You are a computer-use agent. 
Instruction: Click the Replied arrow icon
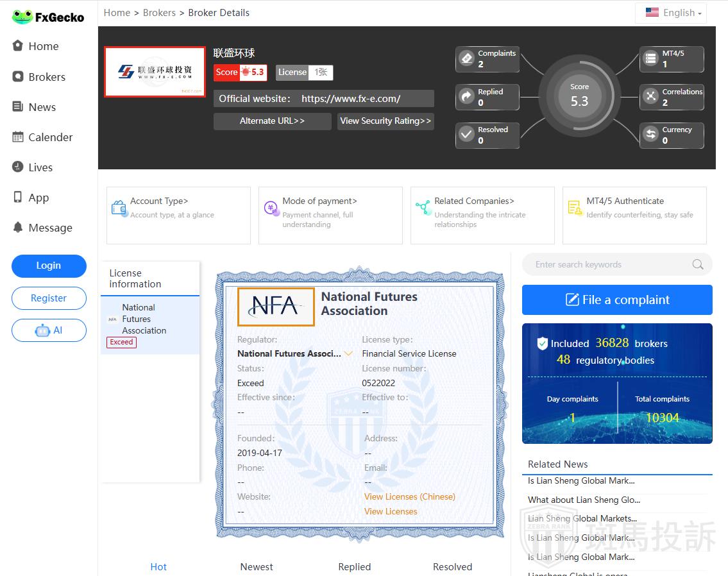pyautogui.click(x=466, y=97)
